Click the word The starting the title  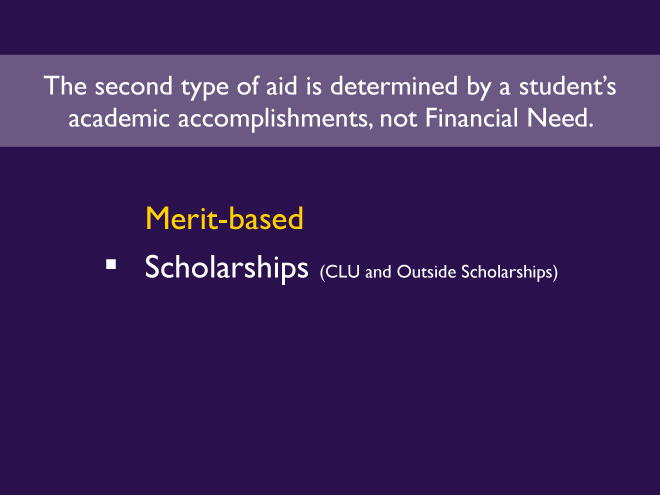64,86
